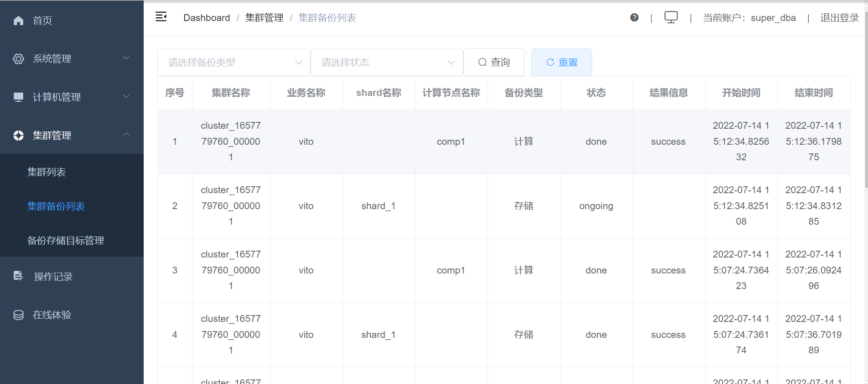The width and height of the screenshot is (868, 384).
Task: Click the operation records icon
Action: pos(18,276)
